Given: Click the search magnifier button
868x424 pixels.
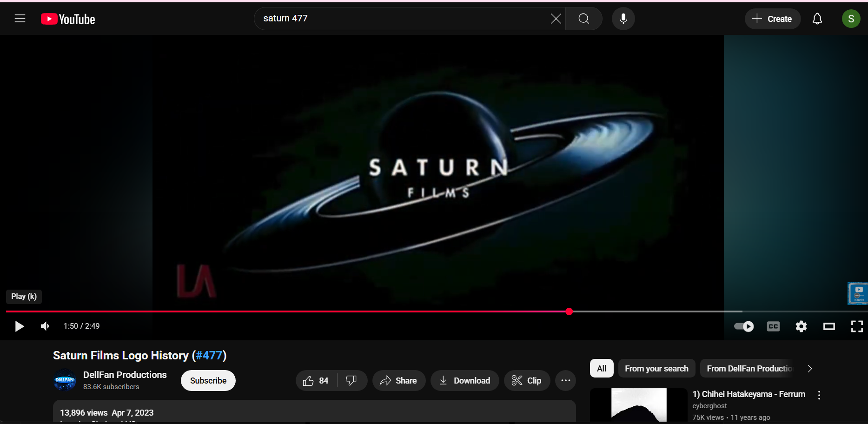Looking at the screenshot, I should 584,19.
